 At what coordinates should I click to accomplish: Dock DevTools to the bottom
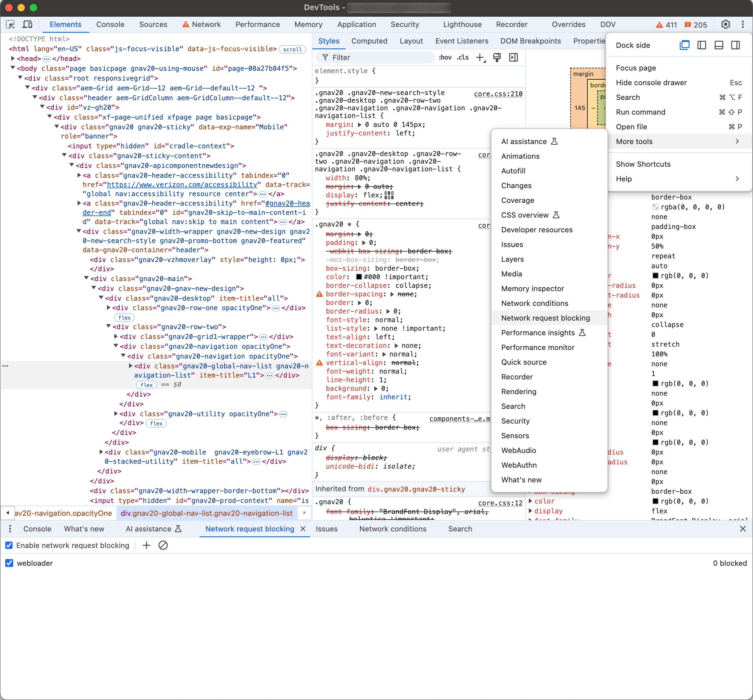[x=719, y=45]
